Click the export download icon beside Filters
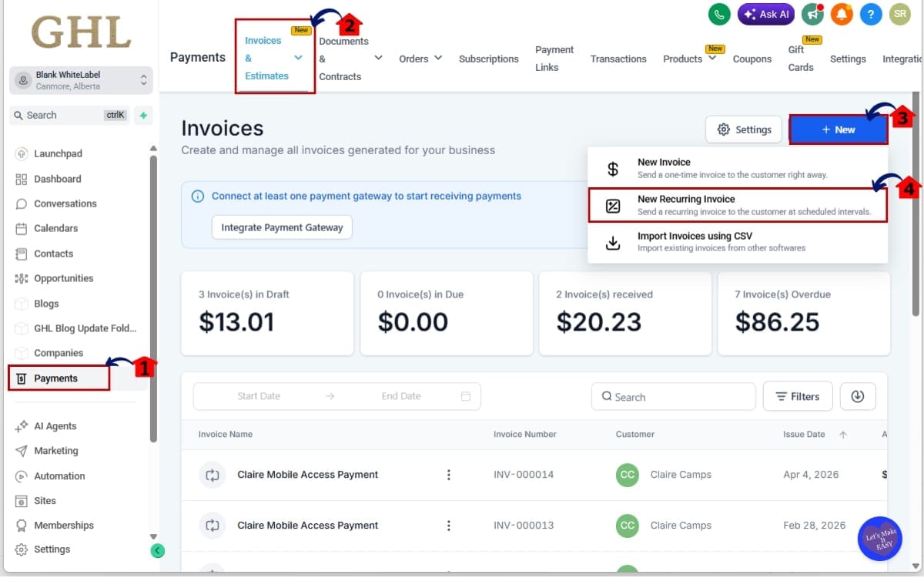The image size is (924, 578). 858,396
